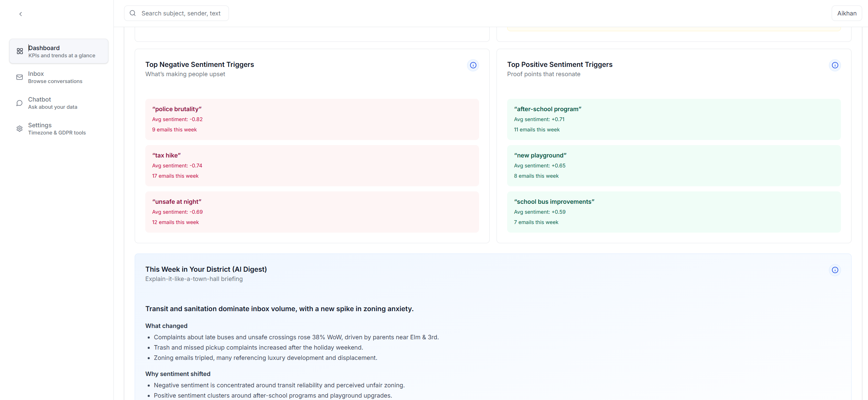Click the Settings gear icon
The height and width of the screenshot is (400, 868).
coord(20,129)
